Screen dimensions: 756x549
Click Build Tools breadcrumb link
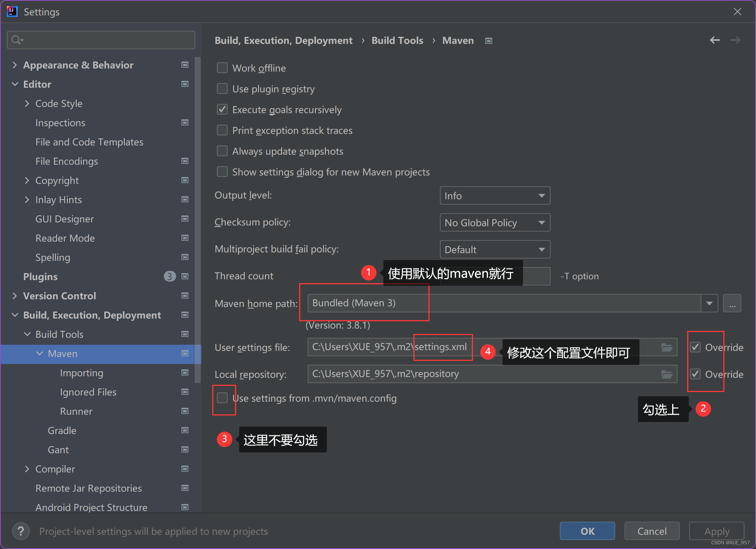point(397,40)
